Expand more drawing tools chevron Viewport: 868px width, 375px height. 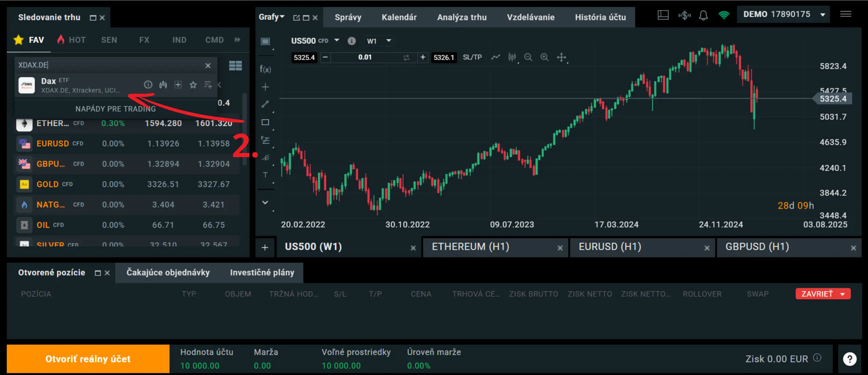point(265,203)
